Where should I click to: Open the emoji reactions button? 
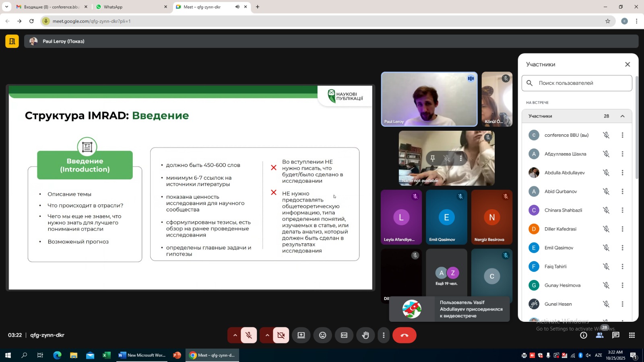[x=322, y=335]
